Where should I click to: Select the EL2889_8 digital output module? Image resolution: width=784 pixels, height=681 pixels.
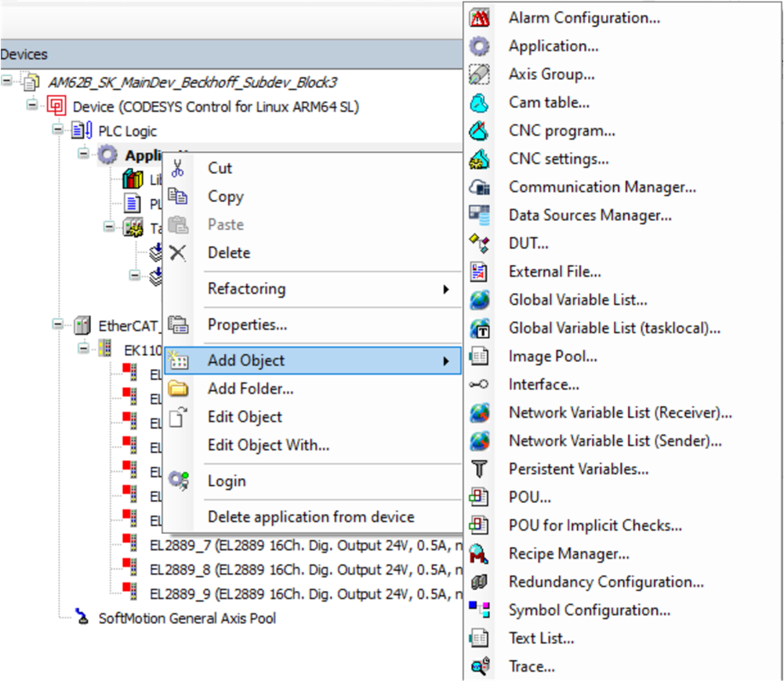pyautogui.click(x=298, y=568)
